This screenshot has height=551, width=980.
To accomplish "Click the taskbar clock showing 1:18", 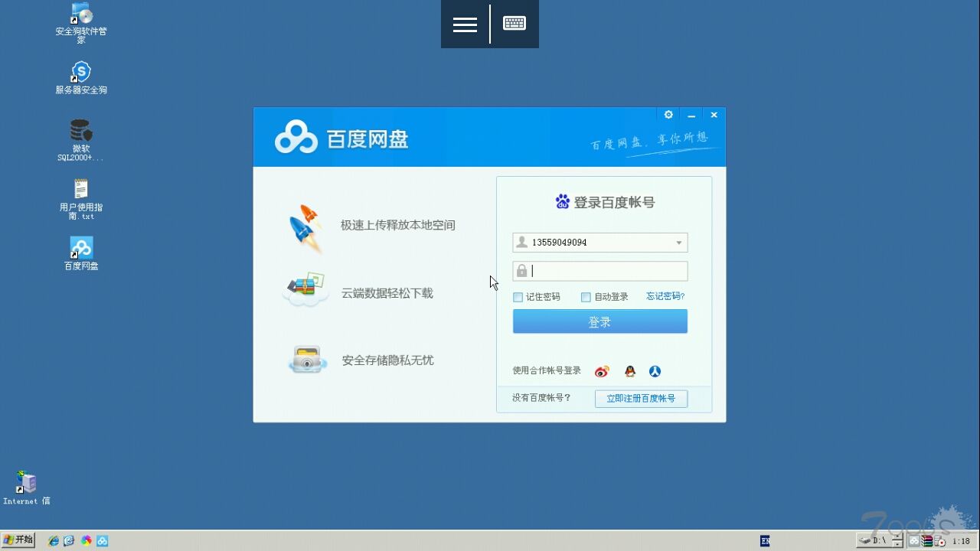I will (x=961, y=541).
